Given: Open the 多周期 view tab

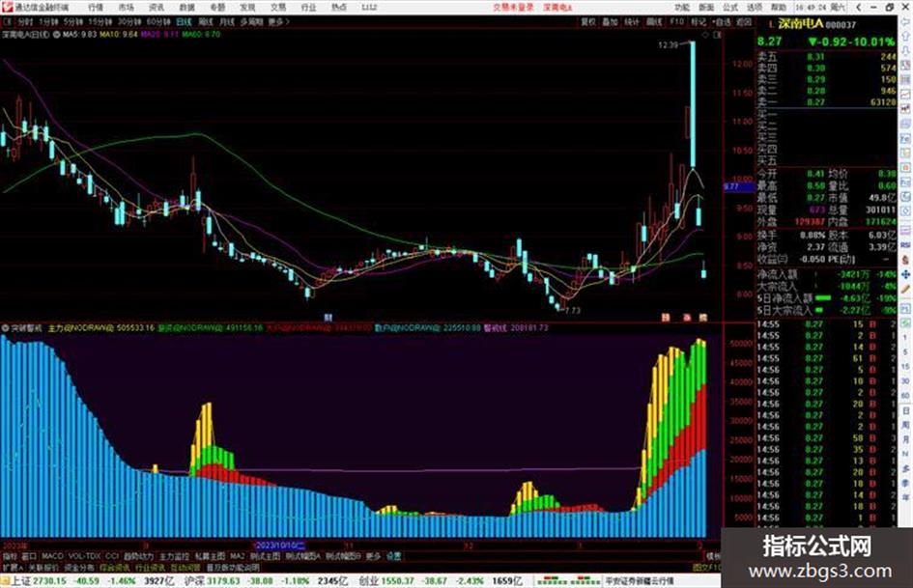Looking at the screenshot, I should tap(251, 21).
